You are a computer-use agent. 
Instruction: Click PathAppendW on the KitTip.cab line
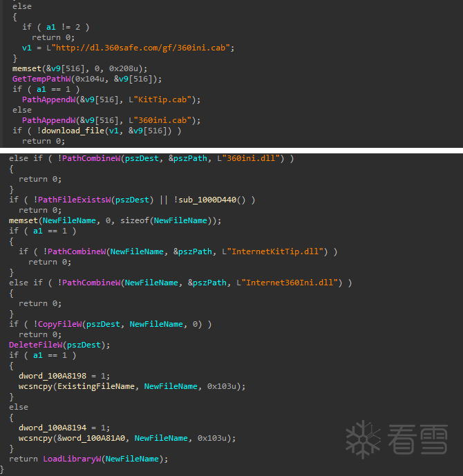pos(48,99)
